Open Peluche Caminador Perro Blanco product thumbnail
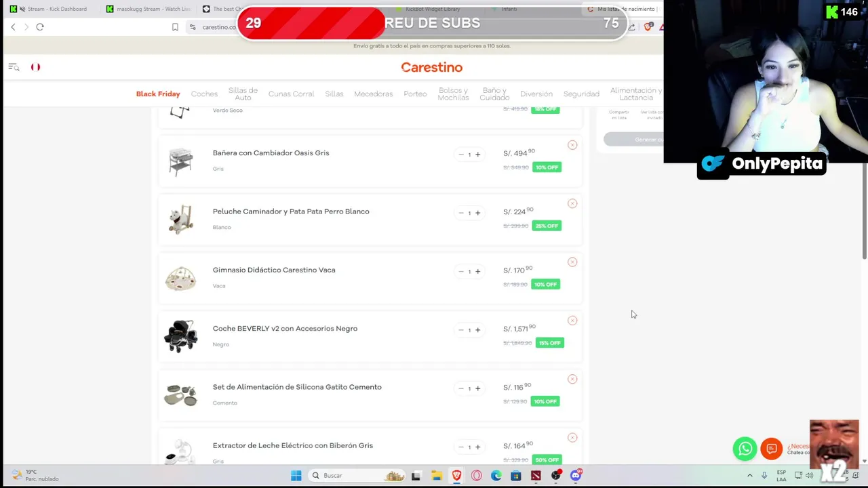Screen dimensions: 868x488 click(x=180, y=220)
